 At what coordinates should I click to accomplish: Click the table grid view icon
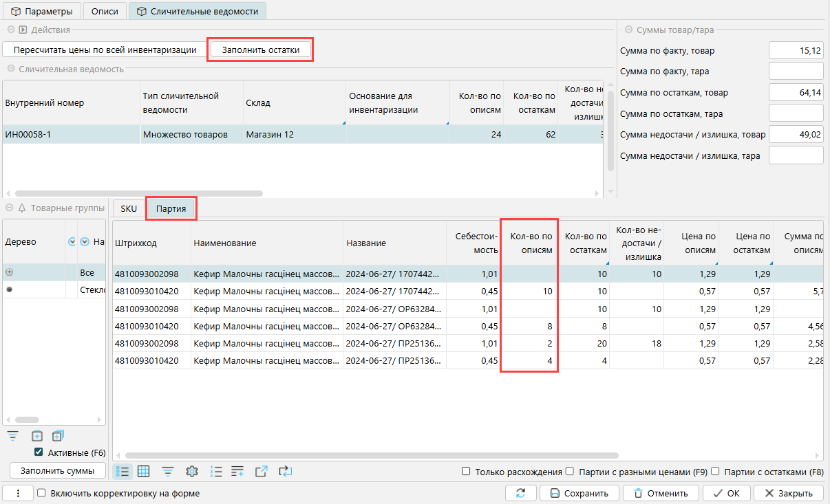coord(144,471)
